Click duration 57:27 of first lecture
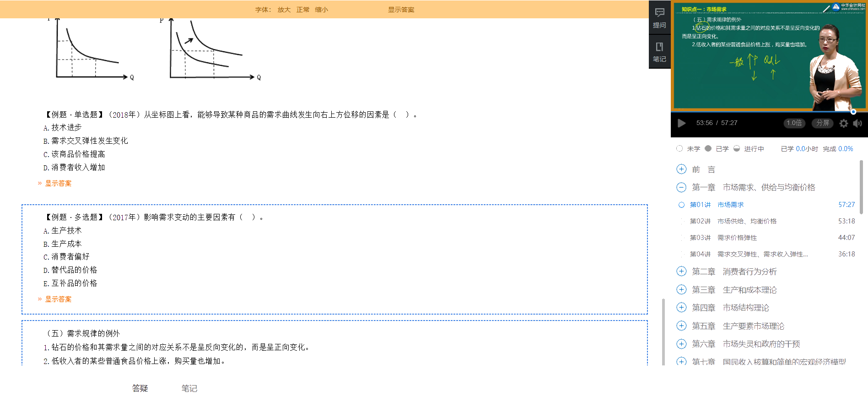The height and width of the screenshot is (397, 868). [846, 205]
